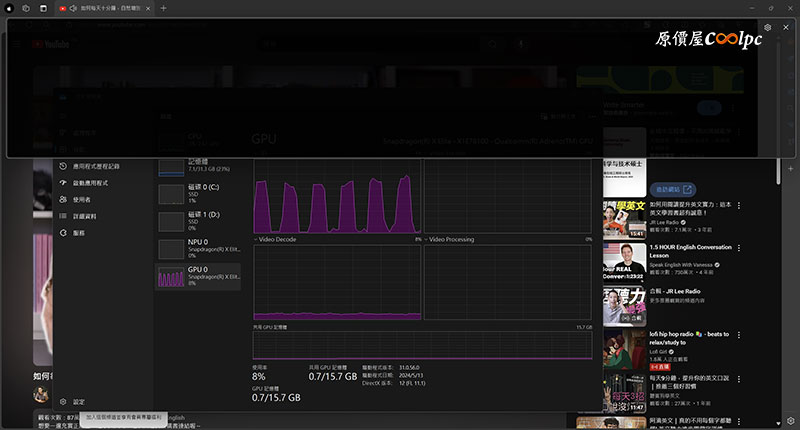Click the uploader channel avatar
The height and width of the screenshot is (430, 800).
[x=41, y=394]
